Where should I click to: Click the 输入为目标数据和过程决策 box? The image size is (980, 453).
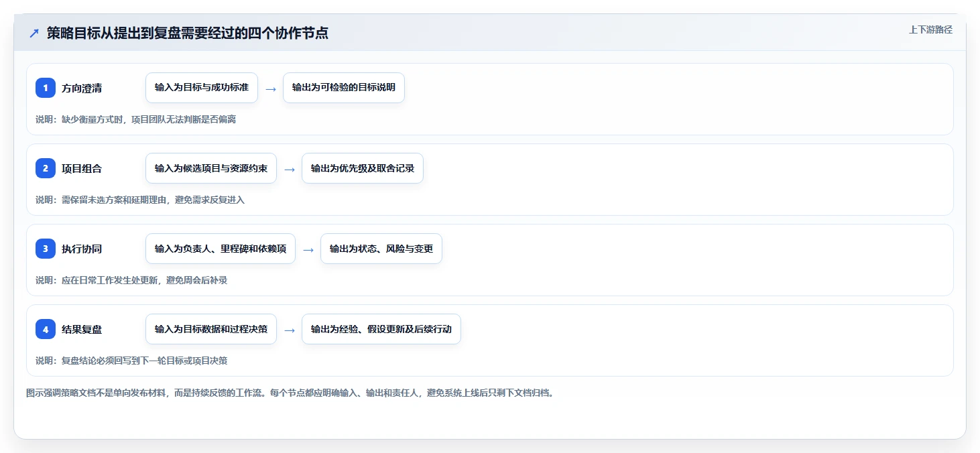(211, 329)
